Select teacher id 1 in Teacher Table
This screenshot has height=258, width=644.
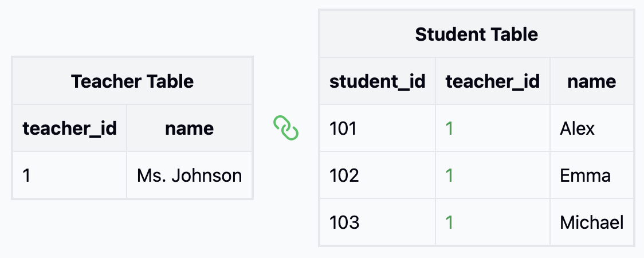(x=70, y=175)
